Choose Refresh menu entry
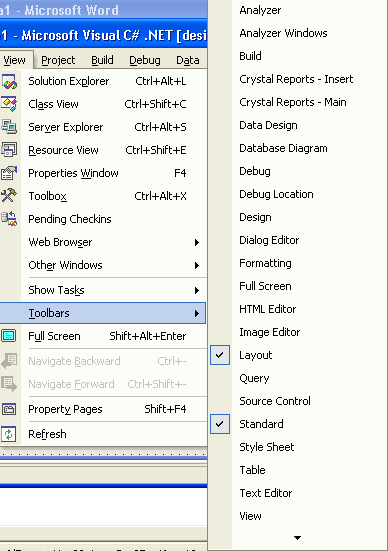The height and width of the screenshot is (551, 388). [x=103, y=434]
